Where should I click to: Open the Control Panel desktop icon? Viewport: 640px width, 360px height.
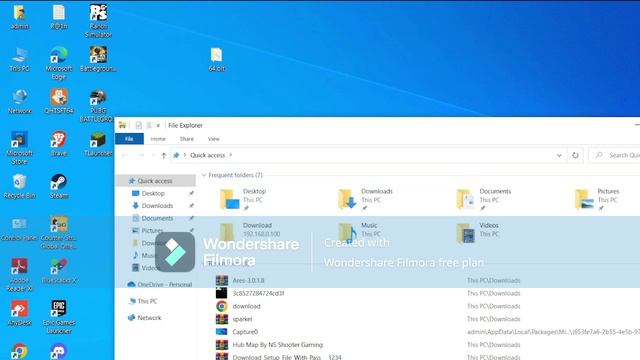pos(19,229)
